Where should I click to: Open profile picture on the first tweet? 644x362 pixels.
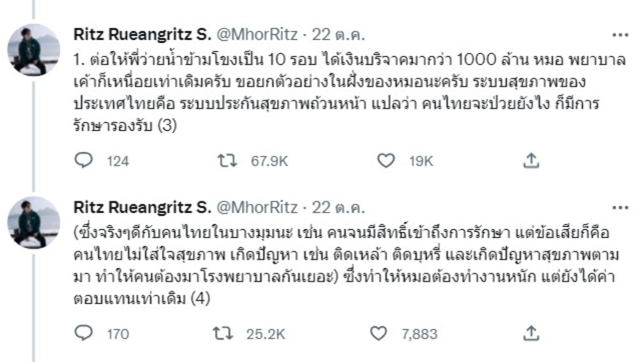34,50
